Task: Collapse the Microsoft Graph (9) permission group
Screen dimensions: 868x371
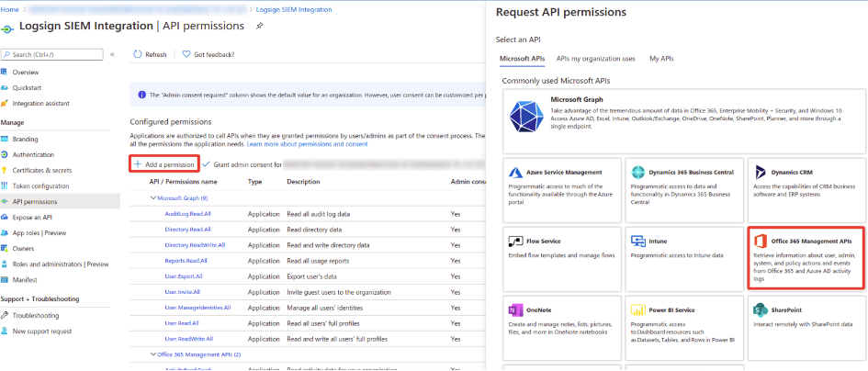Action: click(153, 197)
